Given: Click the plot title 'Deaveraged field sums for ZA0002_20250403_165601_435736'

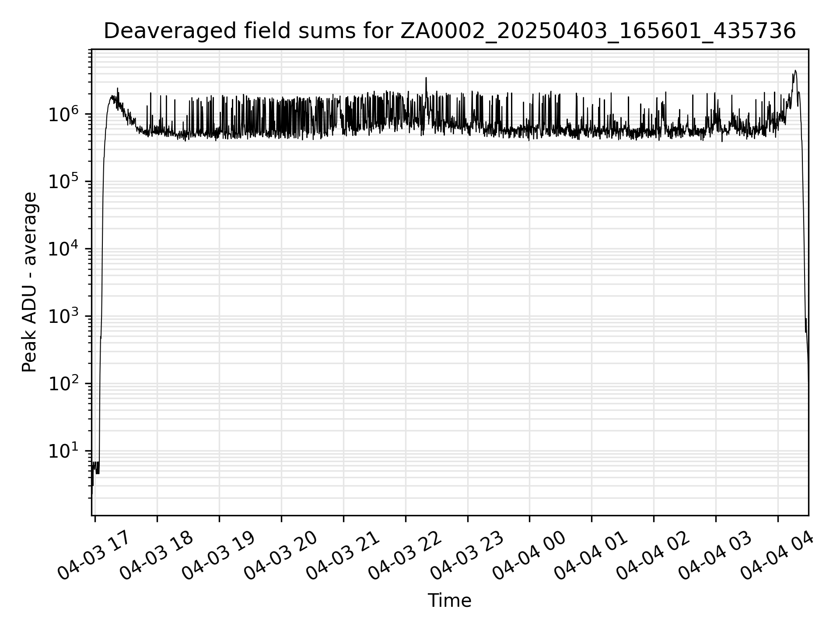Looking at the screenshot, I should click(449, 31).
